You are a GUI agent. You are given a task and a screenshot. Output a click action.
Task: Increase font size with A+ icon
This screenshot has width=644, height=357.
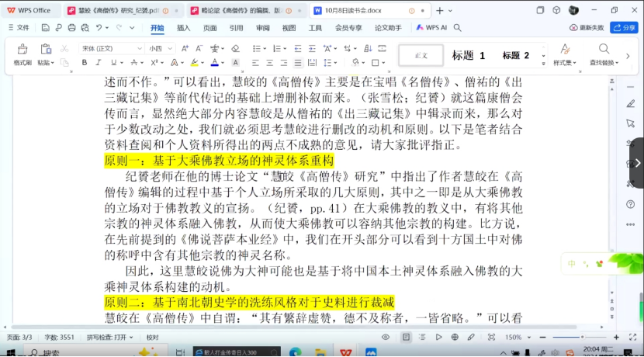click(185, 48)
